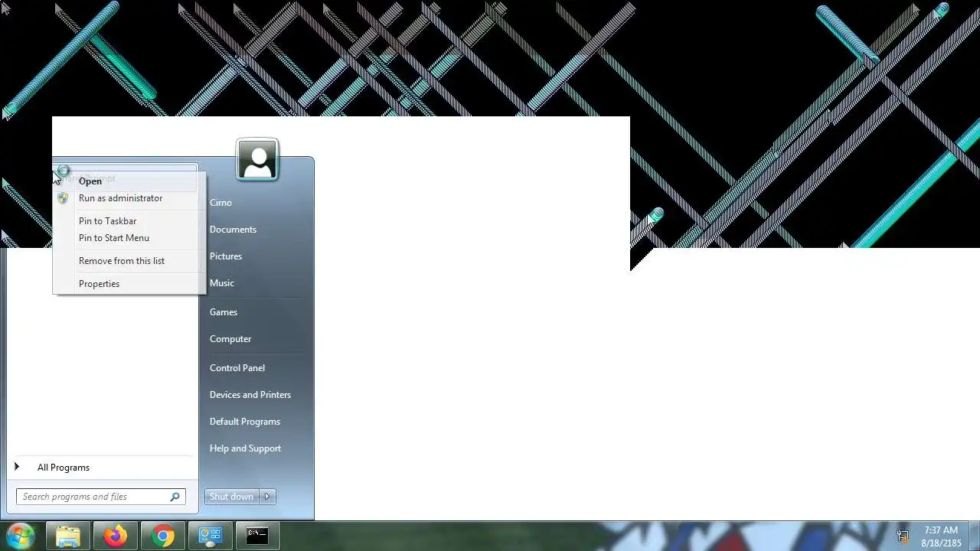Click the user account picture
The image size is (980, 551).
(x=257, y=160)
